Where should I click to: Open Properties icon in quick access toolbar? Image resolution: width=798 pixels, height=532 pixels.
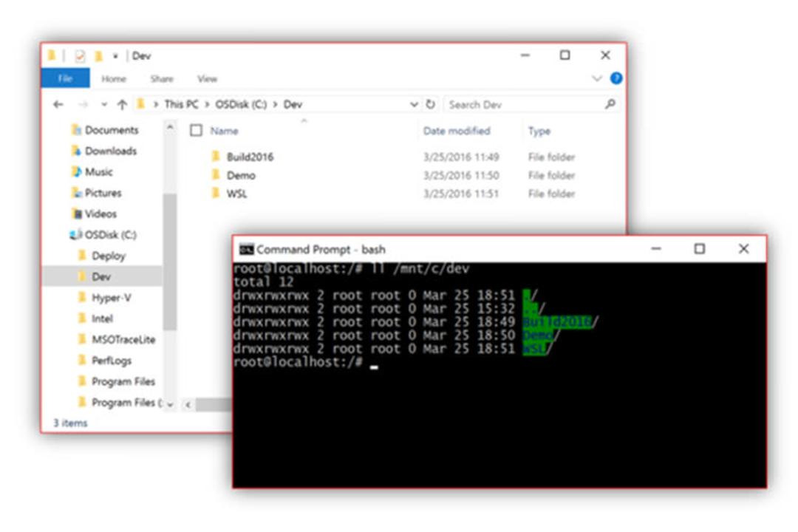(80, 56)
